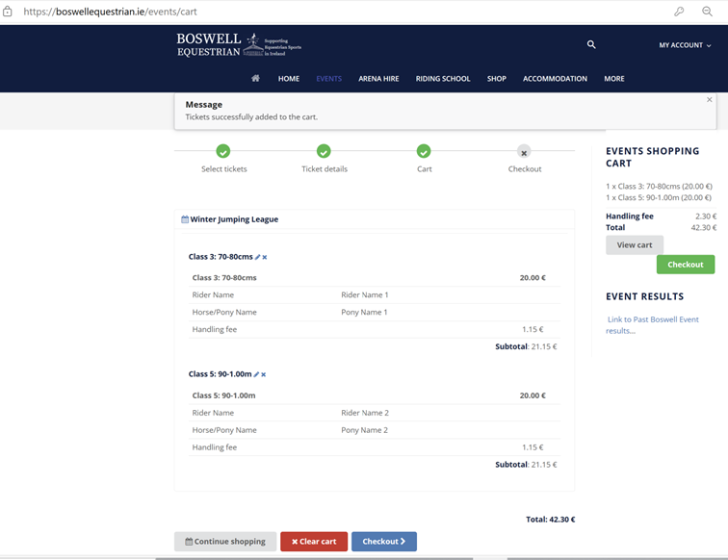Click the browser zoom out icon
Image resolution: width=728 pixels, height=560 pixels.
click(x=707, y=12)
